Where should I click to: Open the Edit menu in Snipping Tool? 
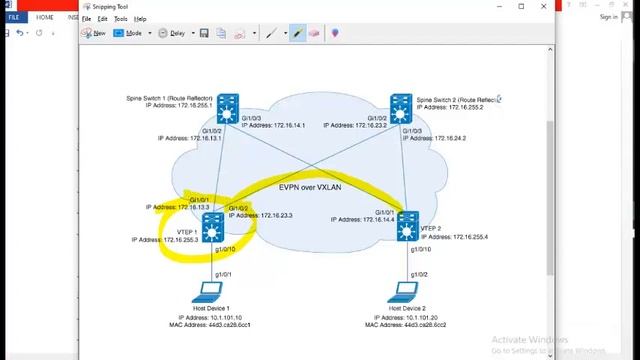tap(102, 19)
